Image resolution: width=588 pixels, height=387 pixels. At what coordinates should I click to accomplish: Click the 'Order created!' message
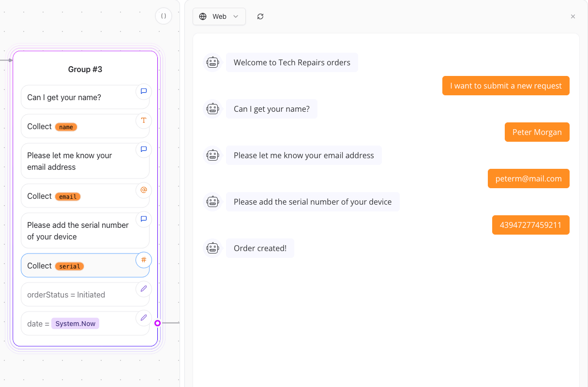coord(260,248)
